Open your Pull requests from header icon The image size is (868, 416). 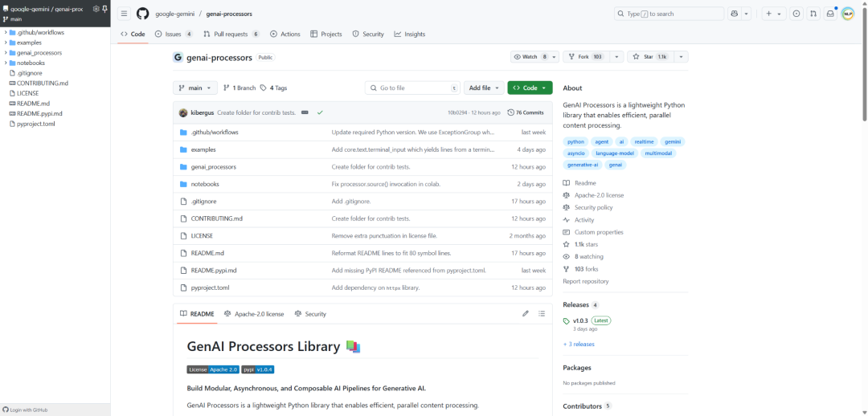[x=813, y=14]
